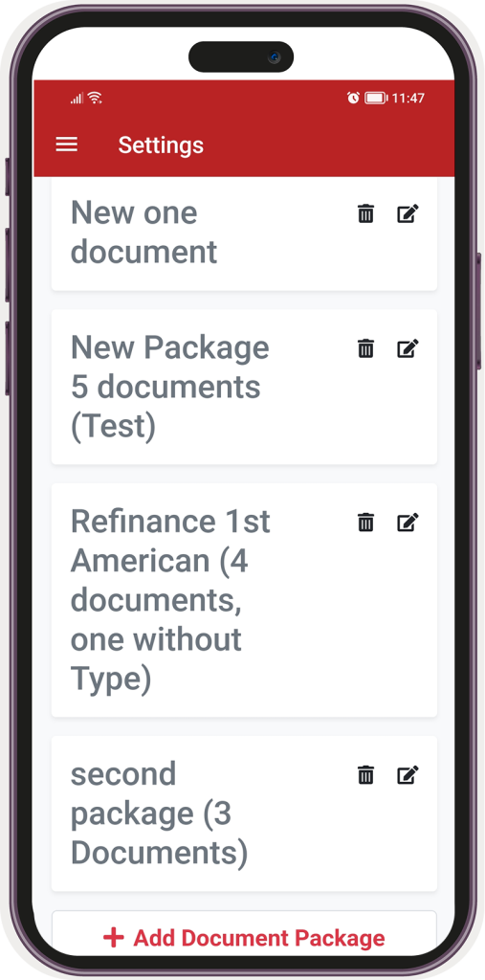Tap the alarm icon in status bar
Screen dimensions: 485x980
353,98
